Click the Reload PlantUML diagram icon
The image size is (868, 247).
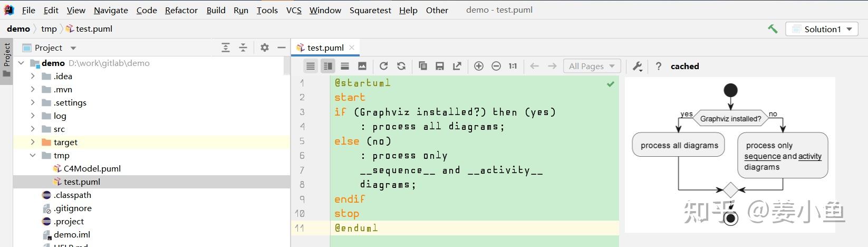click(x=384, y=66)
